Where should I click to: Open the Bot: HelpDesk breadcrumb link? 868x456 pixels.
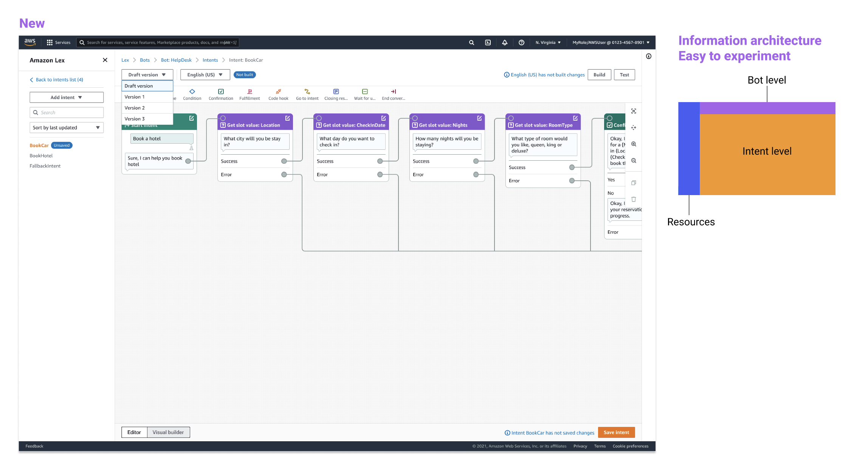(x=176, y=60)
